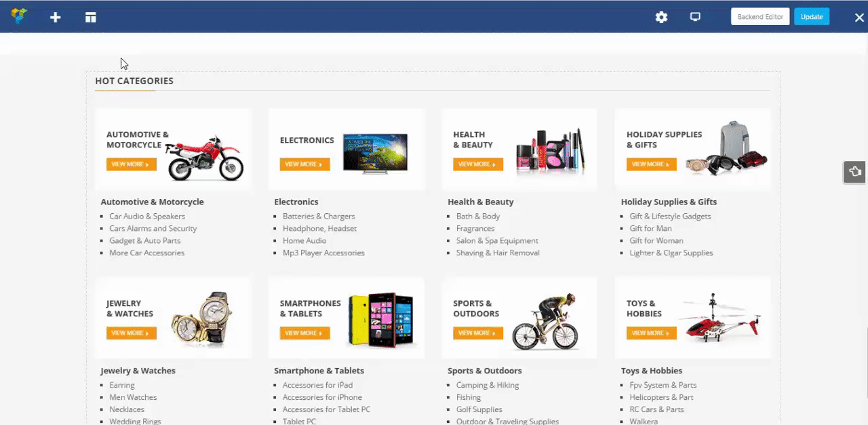
Task: Click View More on Electronics banner
Action: pyautogui.click(x=304, y=164)
